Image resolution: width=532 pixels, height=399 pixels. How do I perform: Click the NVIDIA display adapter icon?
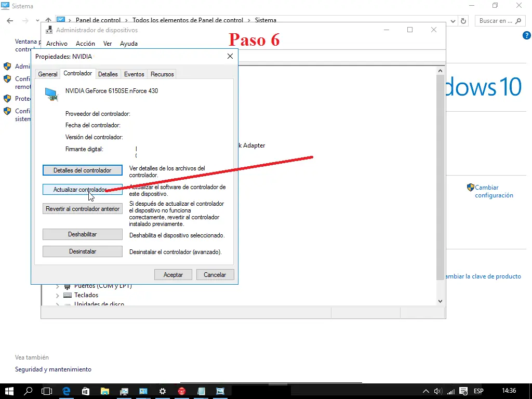(51, 94)
